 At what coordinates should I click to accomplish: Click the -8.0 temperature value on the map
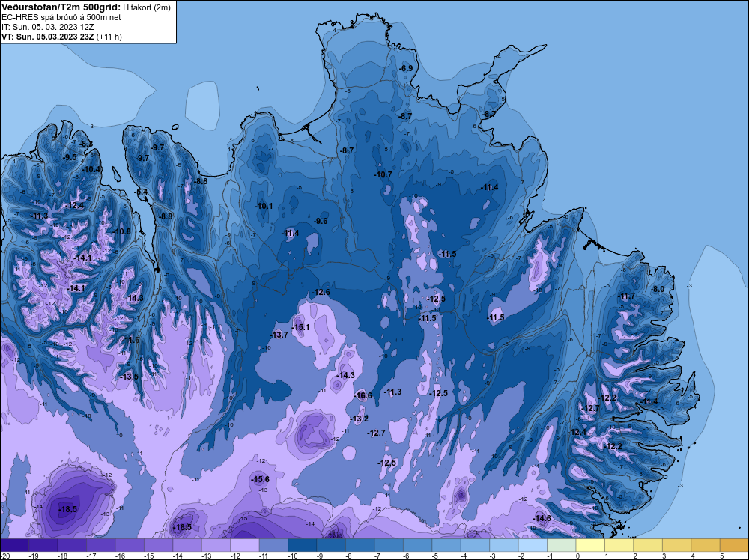pyautogui.click(x=658, y=289)
